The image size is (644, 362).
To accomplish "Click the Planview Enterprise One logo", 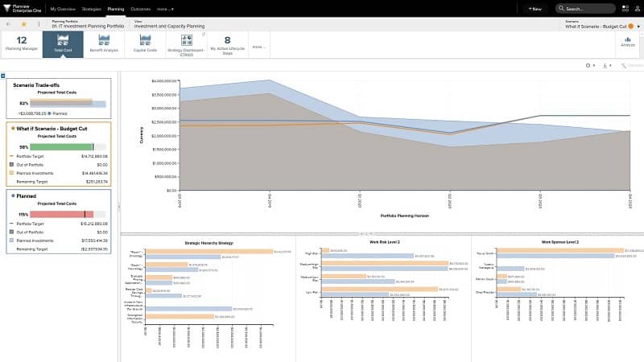I will point(23,8).
